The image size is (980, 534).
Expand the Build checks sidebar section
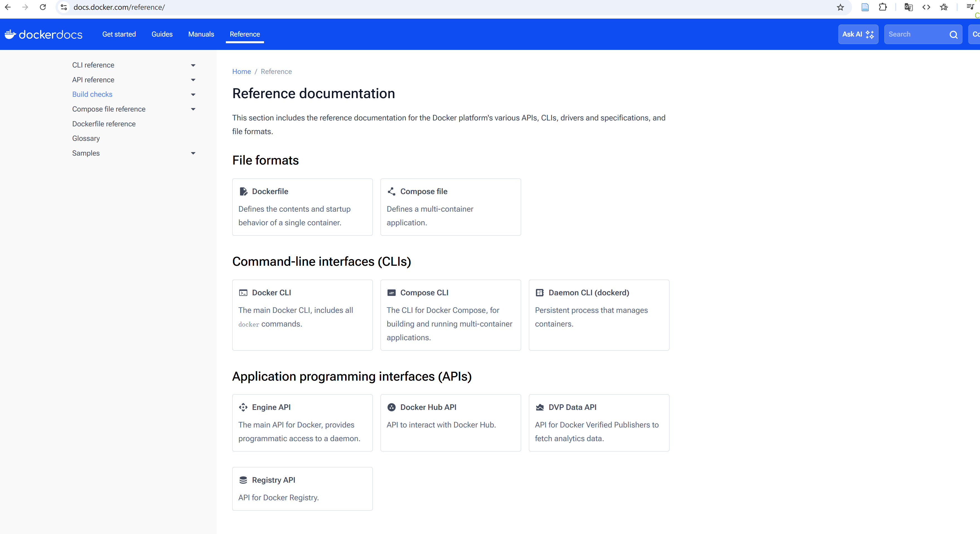[x=193, y=95]
